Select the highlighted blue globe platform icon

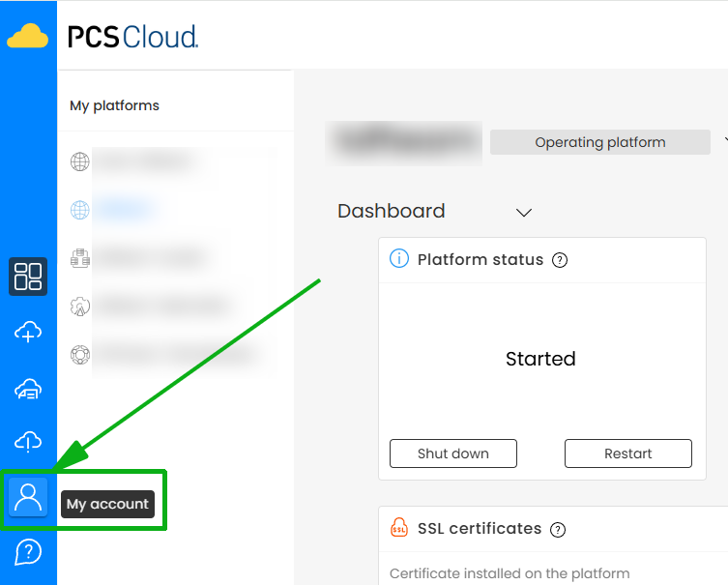pos(80,210)
